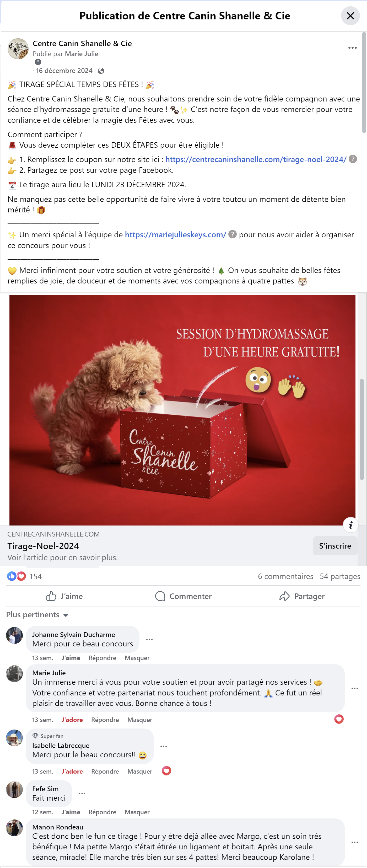Click the S'inscrire button
The width and height of the screenshot is (367, 868).
tap(335, 545)
